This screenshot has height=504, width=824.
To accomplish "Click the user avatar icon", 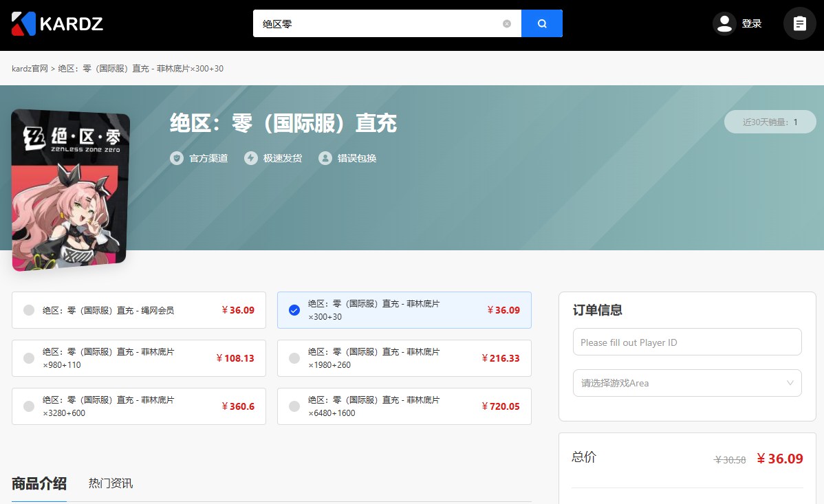I will coord(725,23).
